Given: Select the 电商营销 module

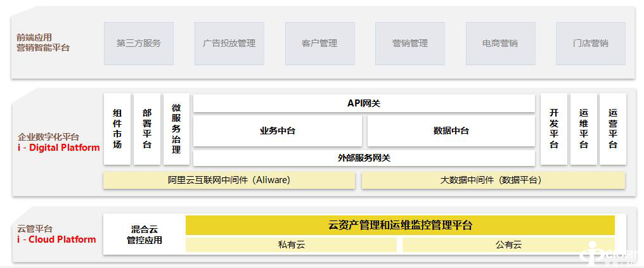Looking at the screenshot, I should [x=500, y=43].
